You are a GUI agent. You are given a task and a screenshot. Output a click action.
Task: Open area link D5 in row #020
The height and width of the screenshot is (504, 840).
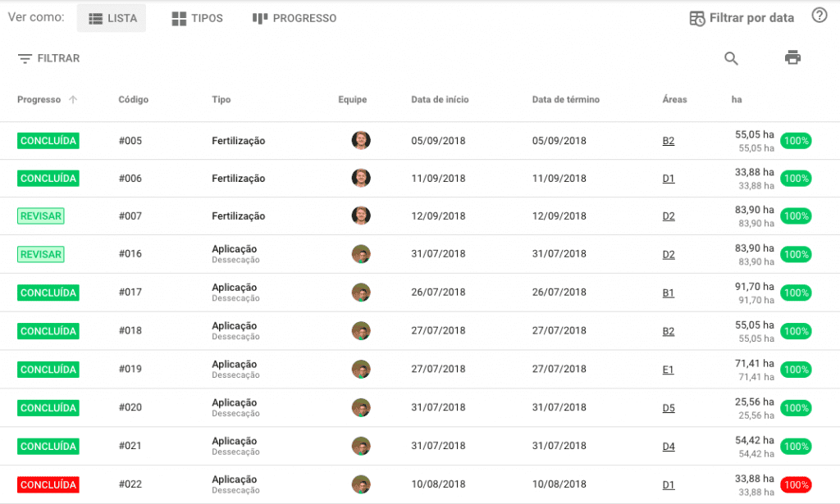click(669, 408)
